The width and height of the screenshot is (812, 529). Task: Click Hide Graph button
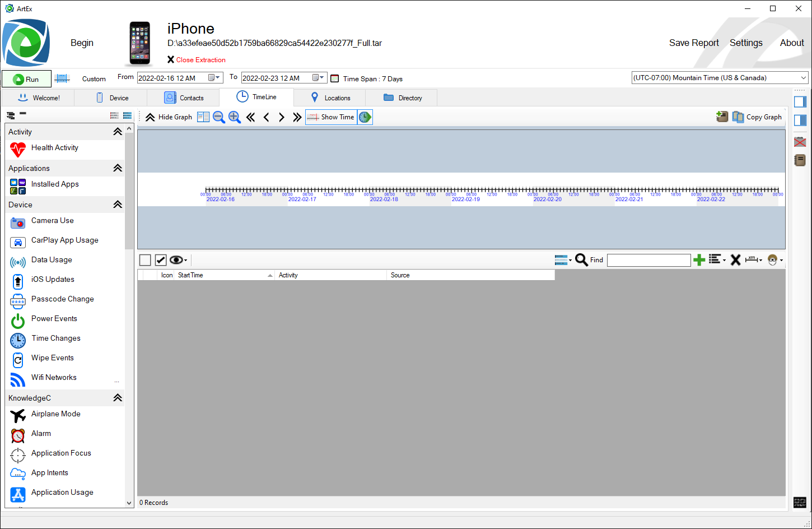pos(169,117)
